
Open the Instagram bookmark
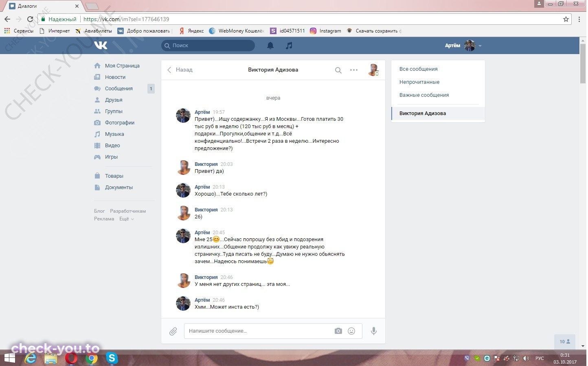coord(325,31)
